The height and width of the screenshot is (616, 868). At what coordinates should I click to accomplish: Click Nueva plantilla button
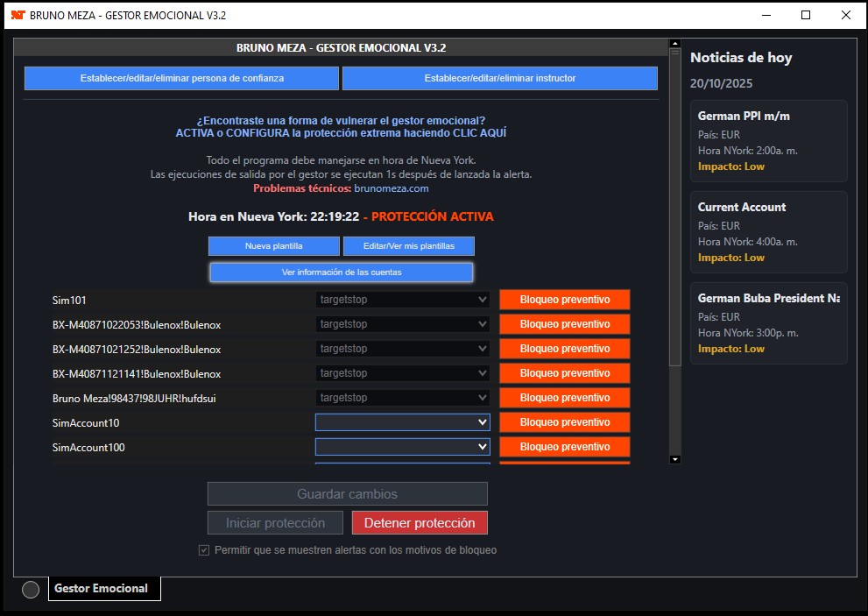click(x=273, y=246)
